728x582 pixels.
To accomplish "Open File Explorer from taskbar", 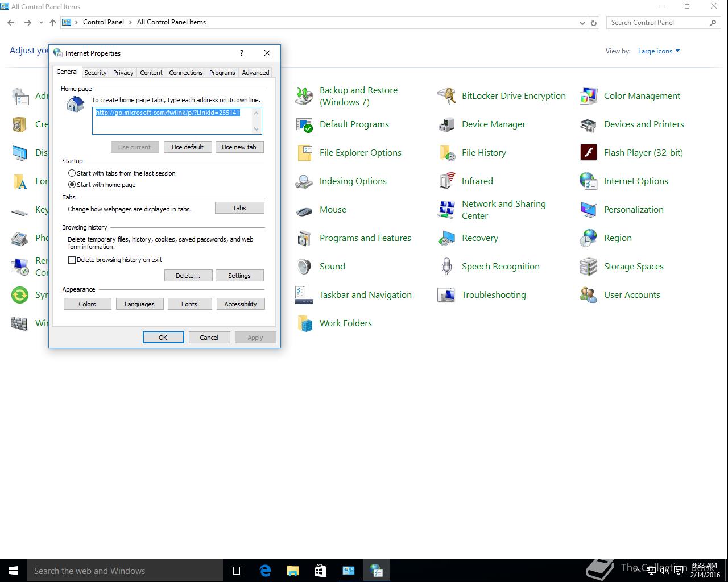I will (x=293, y=571).
